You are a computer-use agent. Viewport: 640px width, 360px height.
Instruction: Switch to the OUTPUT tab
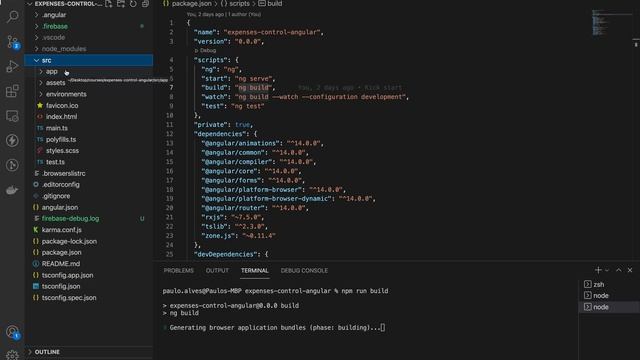click(x=217, y=271)
